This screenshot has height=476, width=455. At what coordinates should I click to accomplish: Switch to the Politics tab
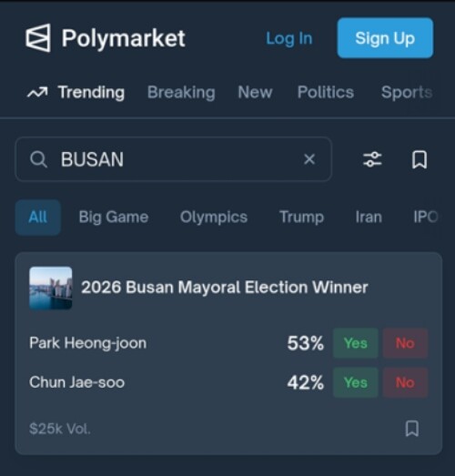coord(326,92)
